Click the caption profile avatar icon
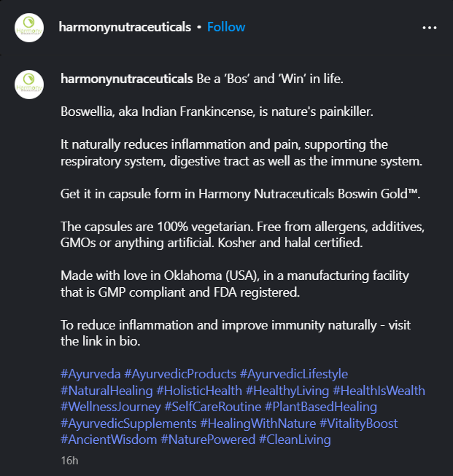The image size is (453, 476). pyautogui.click(x=30, y=84)
